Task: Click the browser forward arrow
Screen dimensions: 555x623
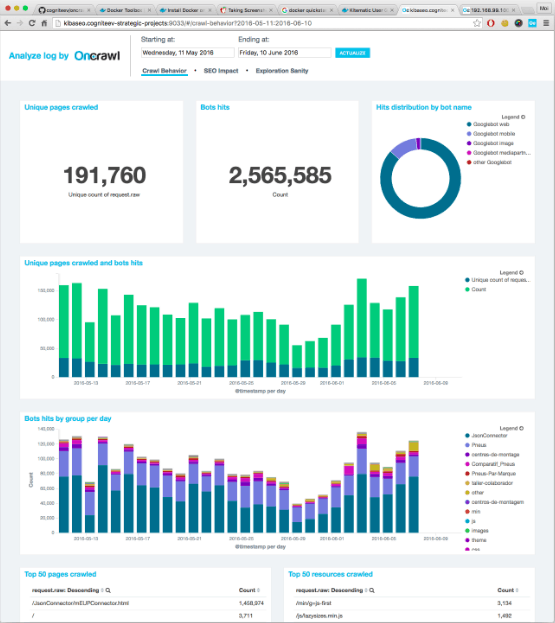Action: tap(20, 23)
